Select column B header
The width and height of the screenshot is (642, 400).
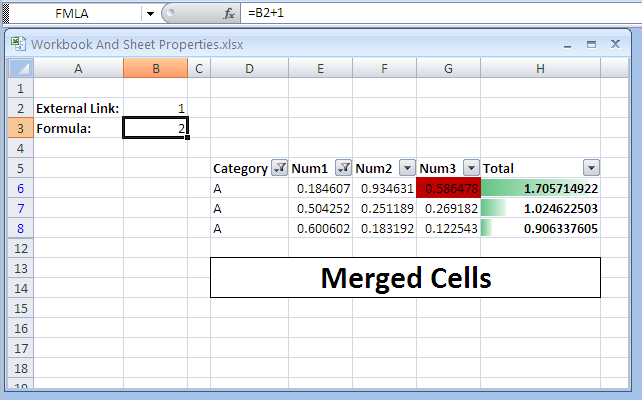click(x=155, y=68)
